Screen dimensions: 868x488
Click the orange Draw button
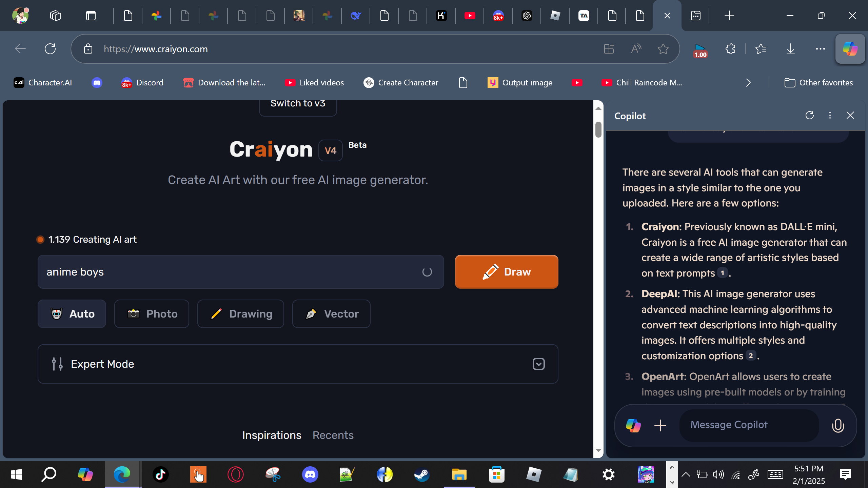pos(506,272)
